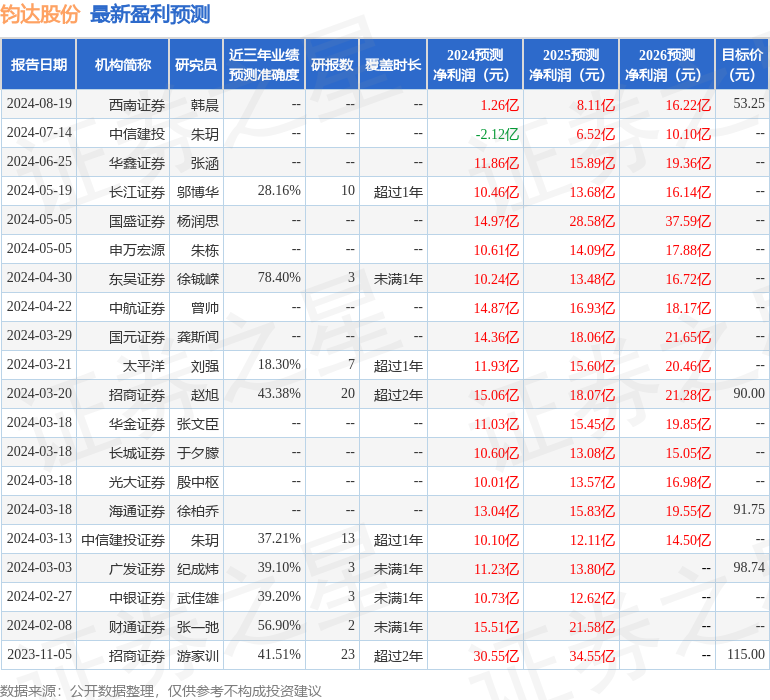Click the 37.59亿 2026 forecast
The height and width of the screenshot is (700, 770).
pyautogui.click(x=688, y=221)
